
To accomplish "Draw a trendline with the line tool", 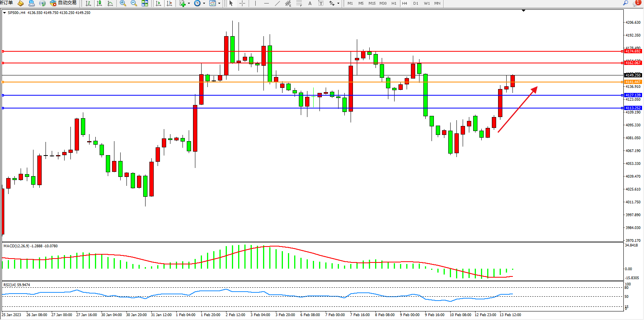I will click(277, 3).
